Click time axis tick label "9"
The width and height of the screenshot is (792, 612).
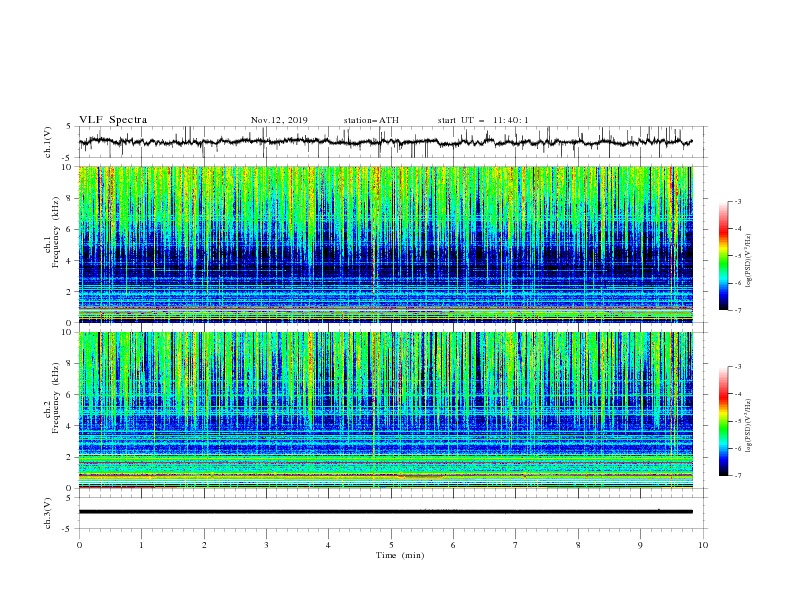640,545
